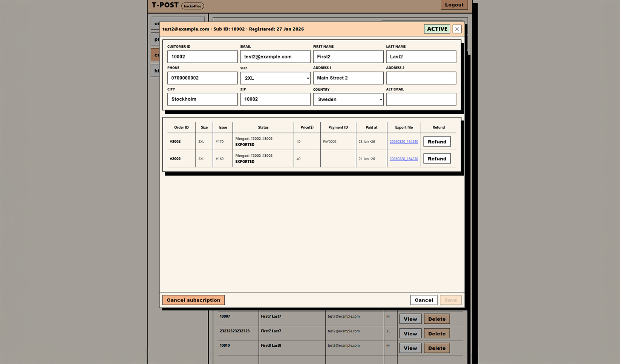The width and height of the screenshot is (620, 364).
Task: Click the Phone input field
Action: (202, 78)
